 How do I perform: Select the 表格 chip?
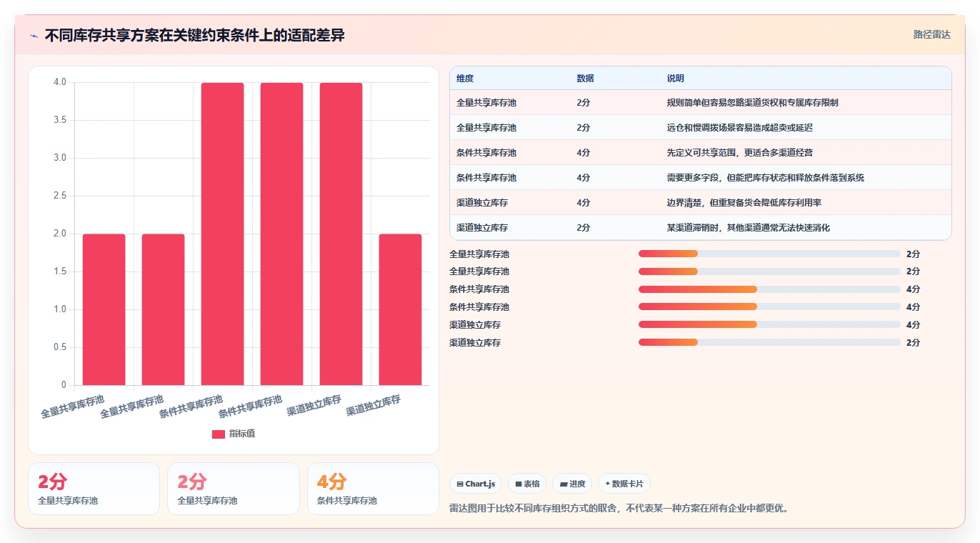point(527,484)
